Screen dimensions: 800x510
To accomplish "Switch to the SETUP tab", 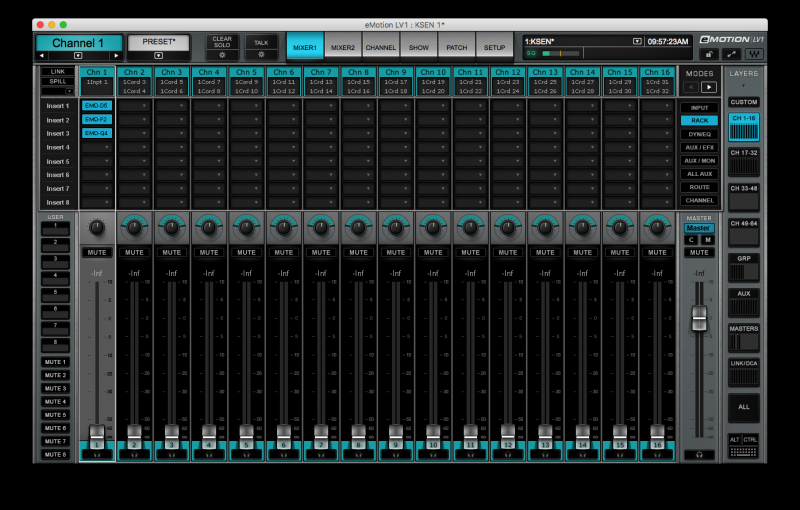I will pos(494,47).
